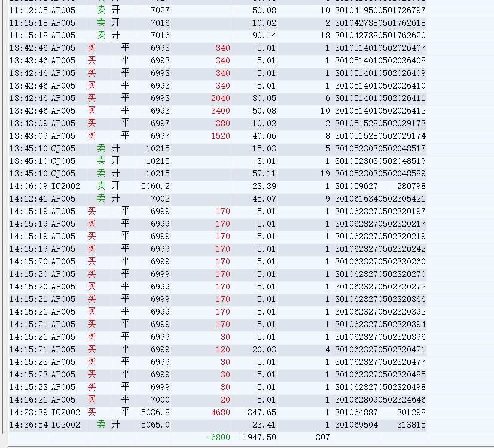
Task: Click the 14:06:09 time cell
Action: click(x=29, y=187)
